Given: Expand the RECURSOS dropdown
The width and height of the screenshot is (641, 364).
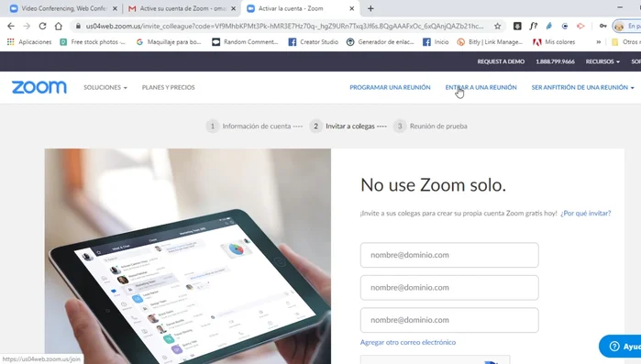Looking at the screenshot, I should click(x=602, y=61).
